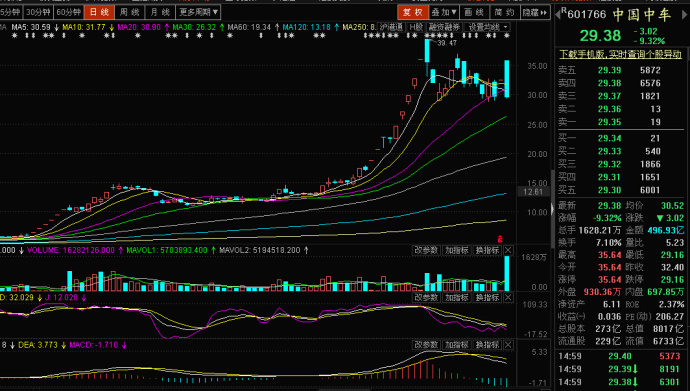Select the 周线 weekly chart tab
Screen dimensions: 690x391
pos(129,12)
